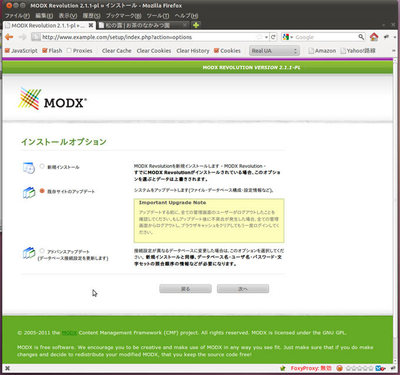Click Clear Cookies in the toolbar
Viewport: 400px width, 375px height.
154,51
